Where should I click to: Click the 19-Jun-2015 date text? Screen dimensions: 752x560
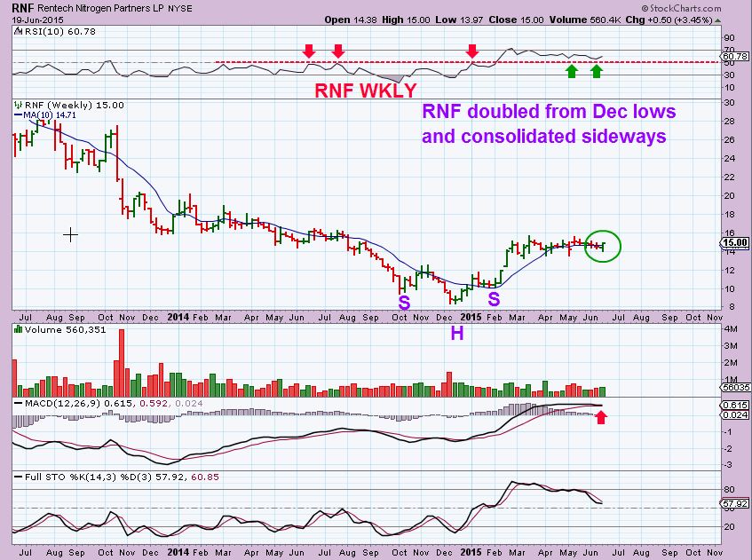click(37, 20)
